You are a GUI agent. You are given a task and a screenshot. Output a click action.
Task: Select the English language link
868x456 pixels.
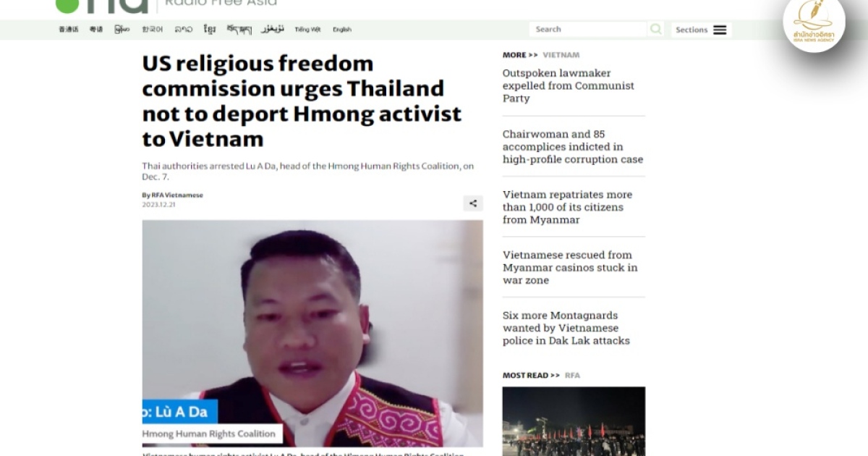342,30
